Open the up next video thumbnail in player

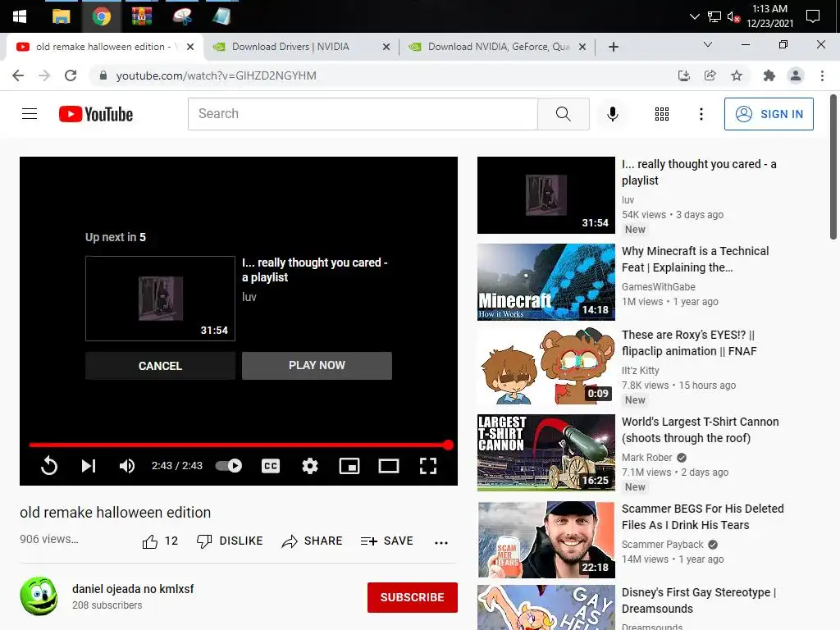(160, 299)
